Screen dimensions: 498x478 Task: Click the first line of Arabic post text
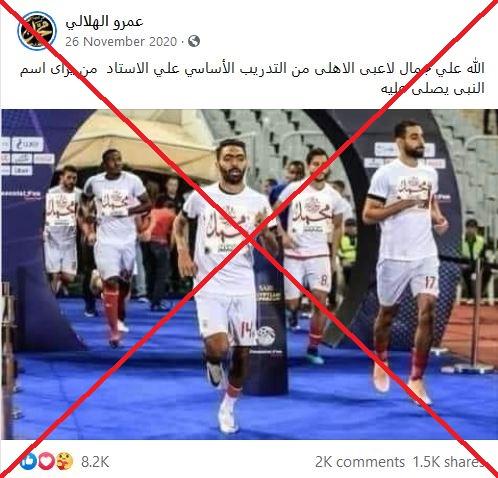[x=252, y=69]
